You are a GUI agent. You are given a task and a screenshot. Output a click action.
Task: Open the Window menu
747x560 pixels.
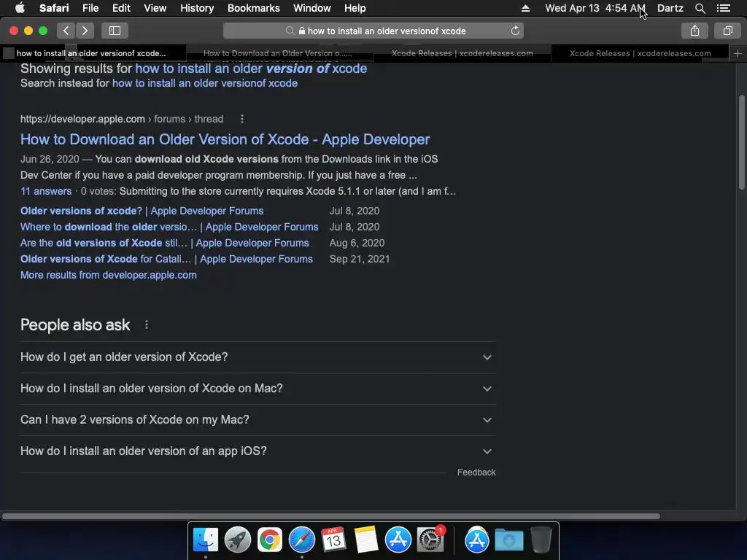click(x=311, y=8)
